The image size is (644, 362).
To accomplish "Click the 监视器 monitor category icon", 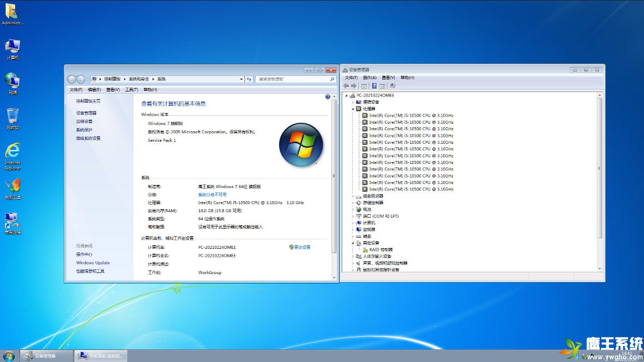I will [x=358, y=229].
